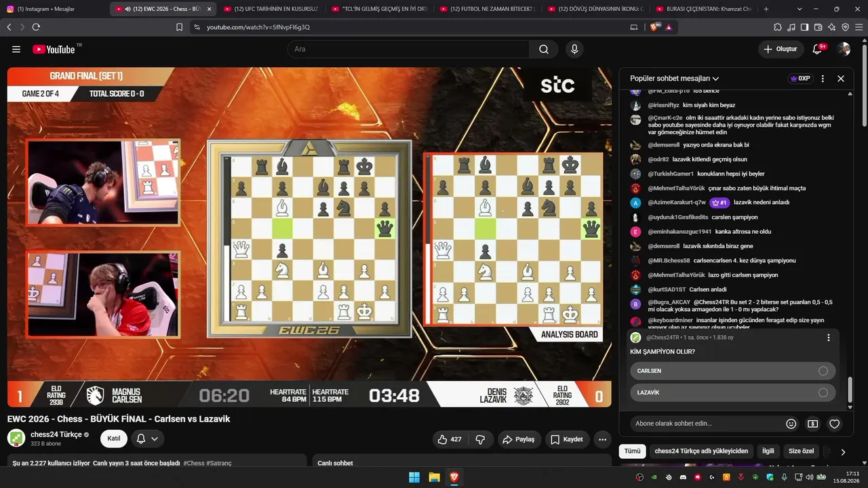
Task: Toggle the browser sidebar panel
Action: click(x=804, y=27)
